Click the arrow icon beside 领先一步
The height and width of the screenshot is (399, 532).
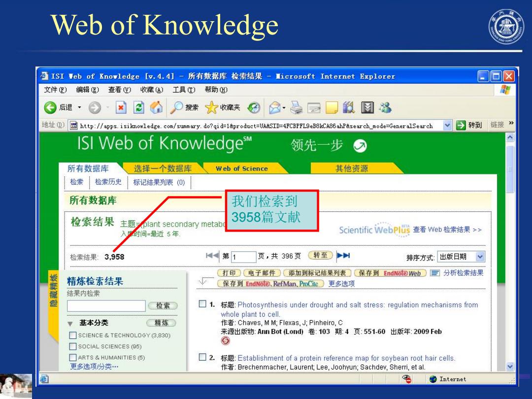tap(360, 146)
